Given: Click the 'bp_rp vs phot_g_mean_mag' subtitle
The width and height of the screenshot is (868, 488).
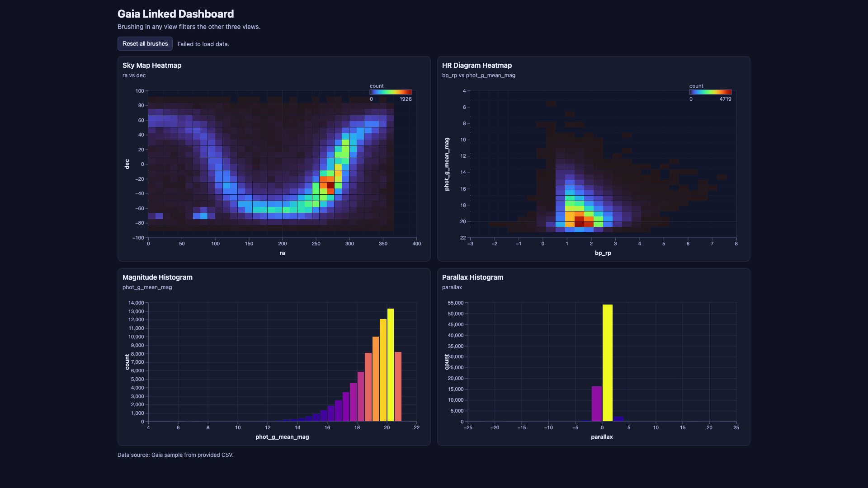Looking at the screenshot, I should [x=479, y=75].
